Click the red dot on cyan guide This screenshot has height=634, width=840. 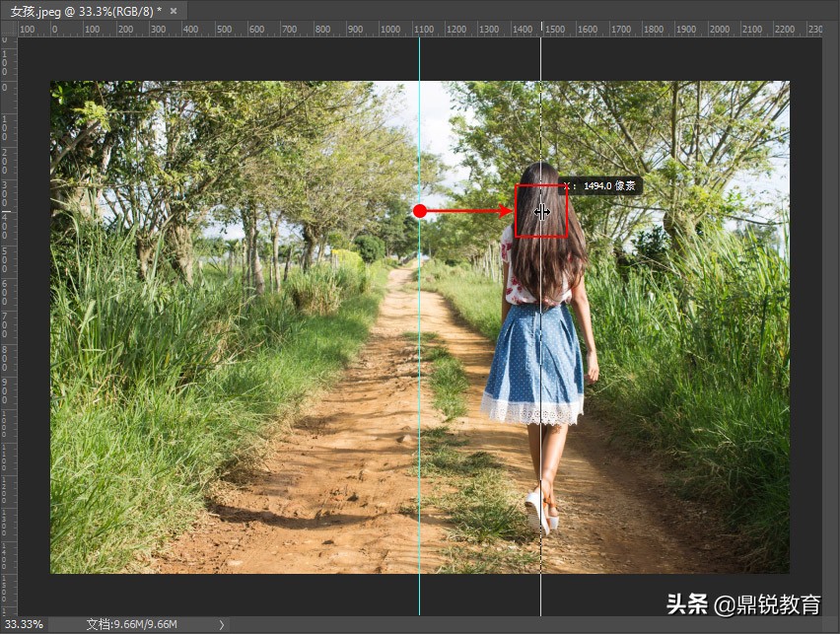click(420, 211)
